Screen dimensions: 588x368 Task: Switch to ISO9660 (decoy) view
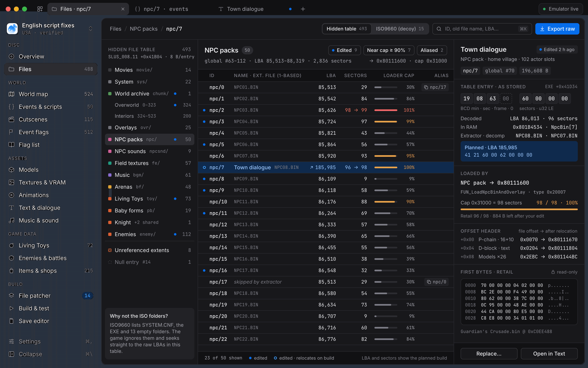(x=400, y=29)
